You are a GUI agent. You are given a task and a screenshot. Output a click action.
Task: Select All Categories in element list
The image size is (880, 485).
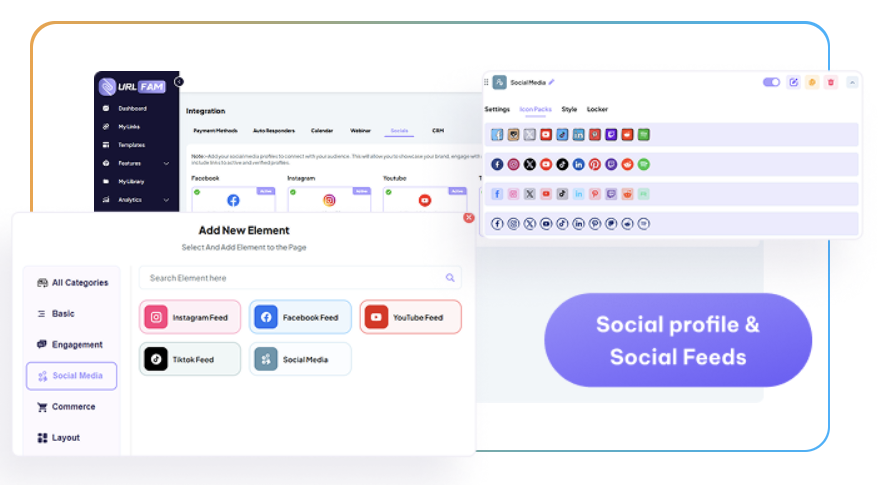click(72, 283)
